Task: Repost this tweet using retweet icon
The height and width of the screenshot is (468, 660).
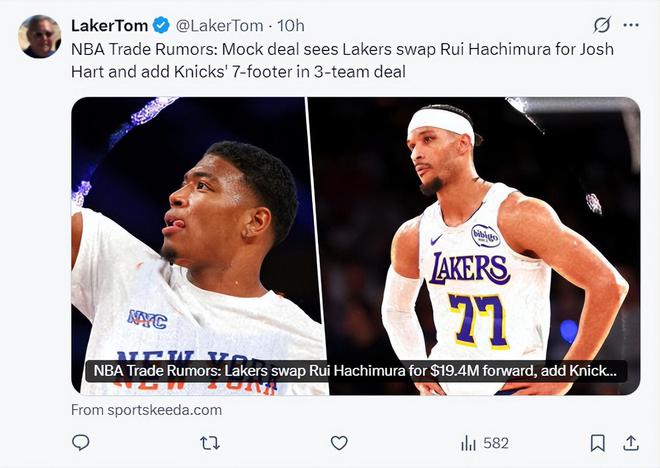Action: point(210,442)
